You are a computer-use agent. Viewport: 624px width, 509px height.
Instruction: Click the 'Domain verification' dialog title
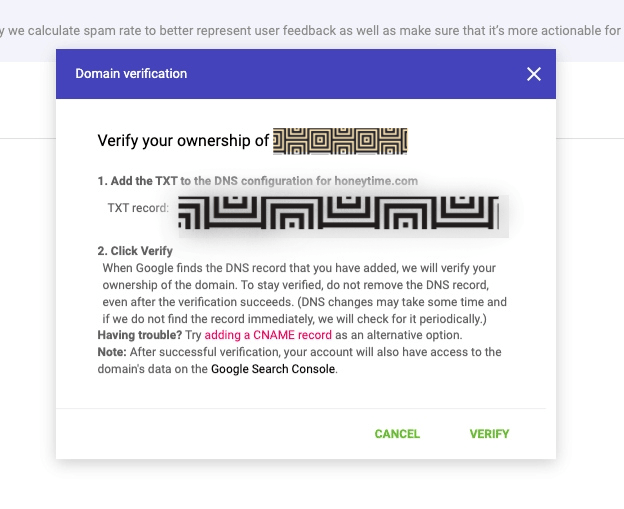[132, 74]
